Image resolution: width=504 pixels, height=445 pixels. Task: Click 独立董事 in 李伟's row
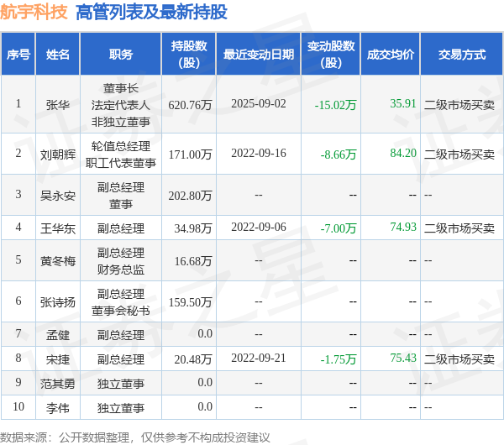point(120,408)
